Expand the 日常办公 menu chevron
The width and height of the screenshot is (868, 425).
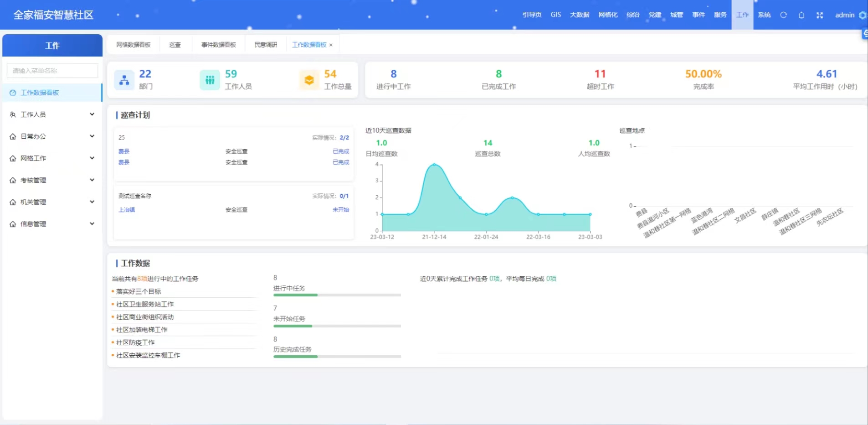[x=92, y=136]
